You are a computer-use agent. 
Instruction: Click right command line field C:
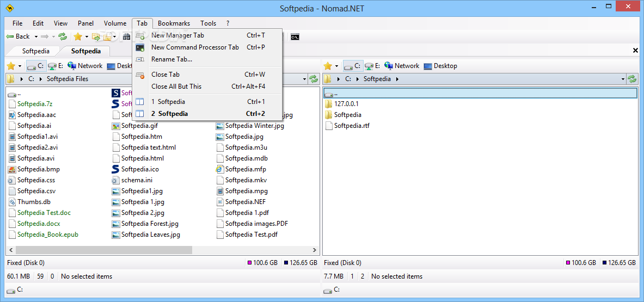tap(481, 289)
